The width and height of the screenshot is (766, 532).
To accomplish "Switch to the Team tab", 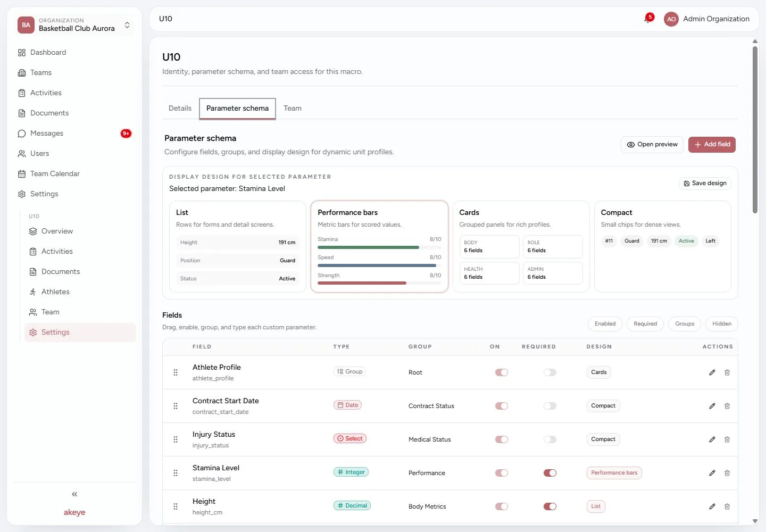I will [x=293, y=109].
